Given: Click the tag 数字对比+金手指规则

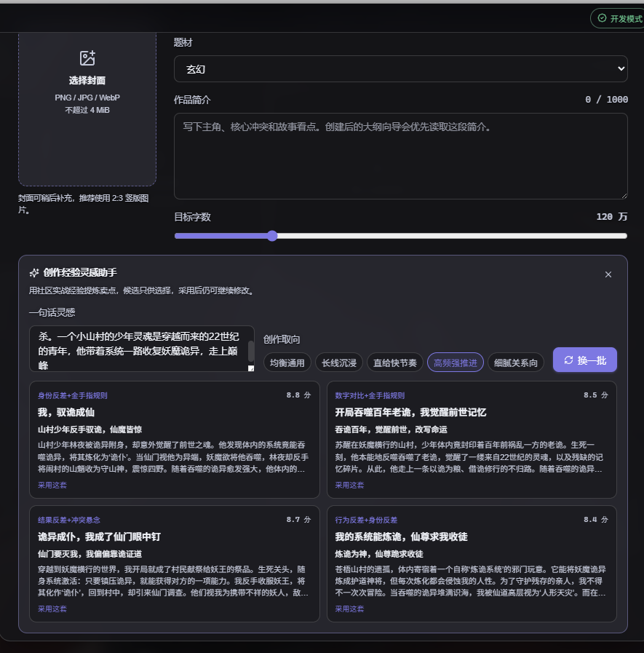Looking at the screenshot, I should [x=370, y=395].
